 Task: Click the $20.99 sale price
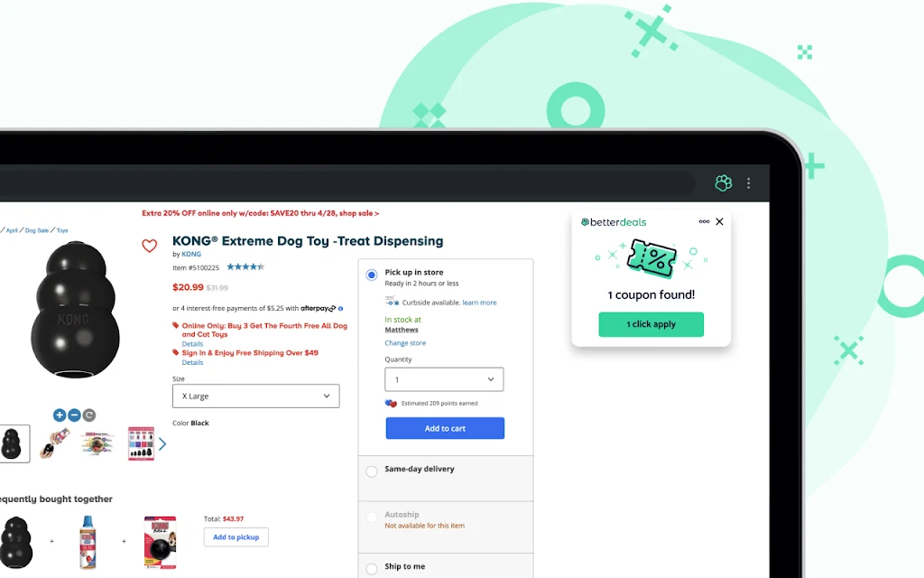(188, 287)
